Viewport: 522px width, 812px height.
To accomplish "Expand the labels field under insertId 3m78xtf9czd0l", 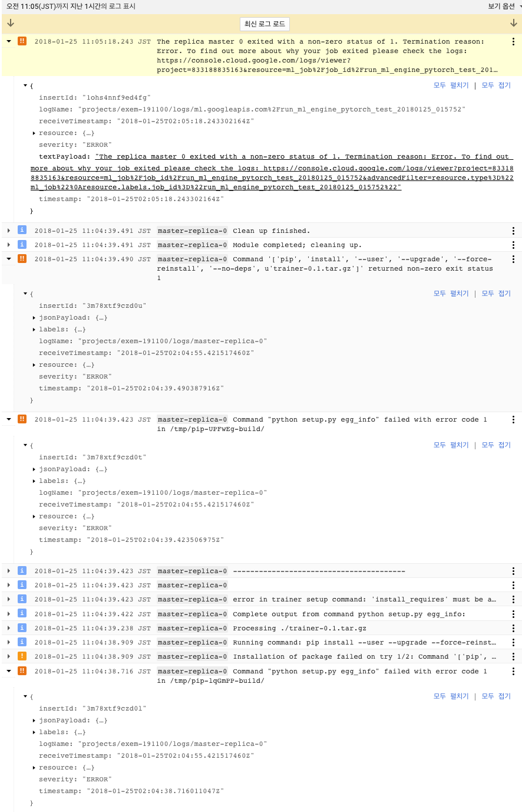I will (x=34, y=732).
